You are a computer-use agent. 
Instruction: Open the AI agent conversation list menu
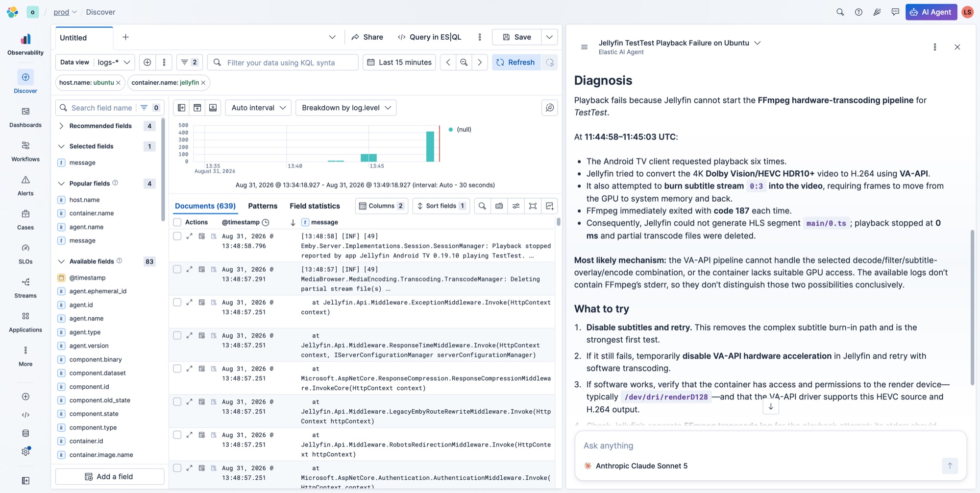point(584,47)
